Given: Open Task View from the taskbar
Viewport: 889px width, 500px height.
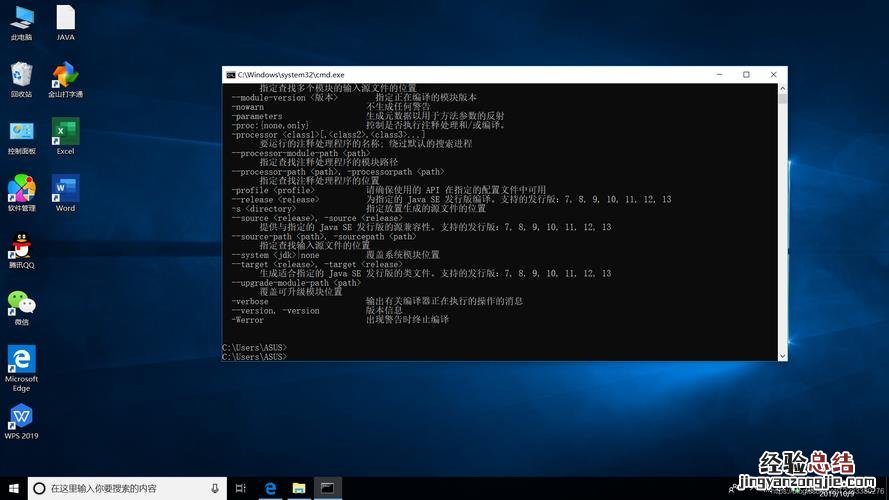Looking at the screenshot, I should click(x=241, y=488).
